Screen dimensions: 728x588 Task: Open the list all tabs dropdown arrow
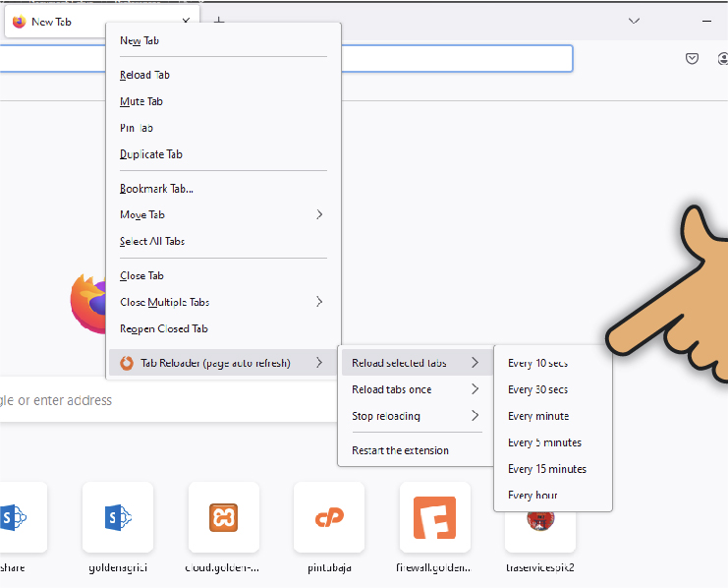pos(635,21)
